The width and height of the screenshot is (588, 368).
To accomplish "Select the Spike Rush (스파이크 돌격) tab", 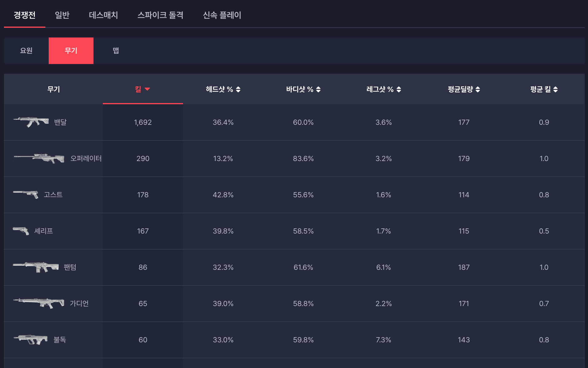I will click(160, 15).
